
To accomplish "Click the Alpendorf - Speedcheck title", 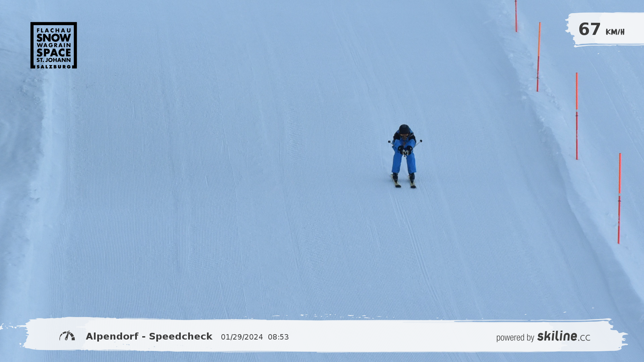I will click(149, 337).
